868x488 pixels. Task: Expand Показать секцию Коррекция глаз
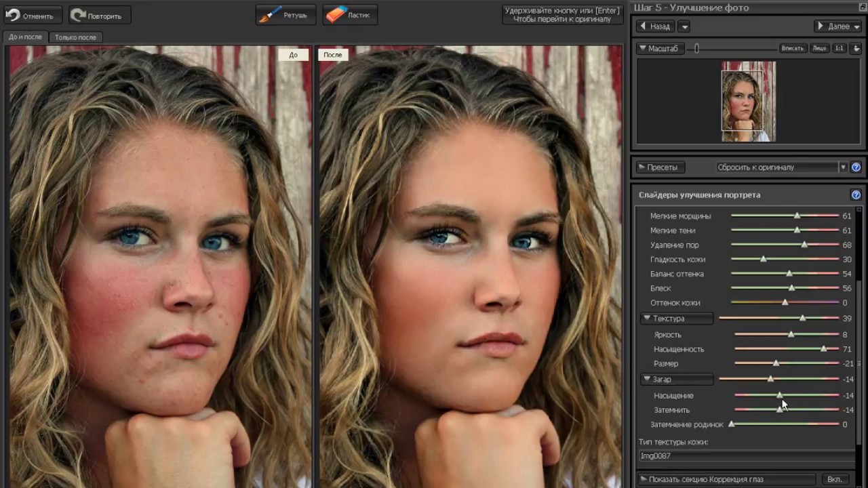click(726, 479)
